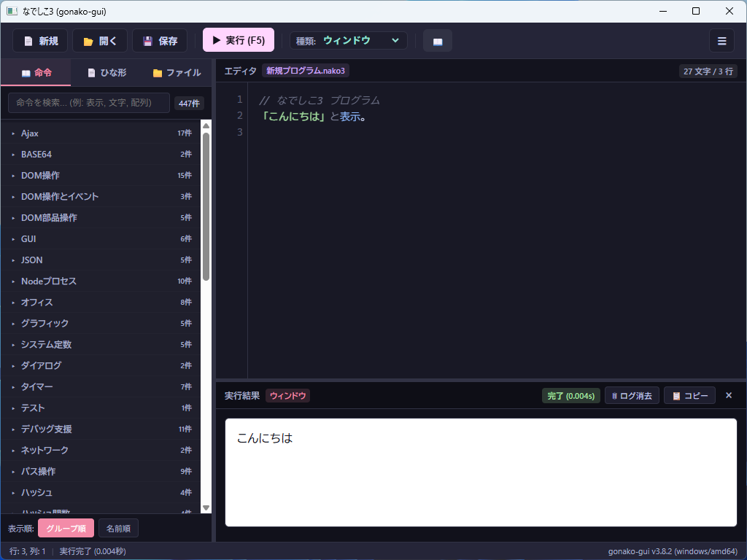Open a file with 開く button

(x=99, y=41)
